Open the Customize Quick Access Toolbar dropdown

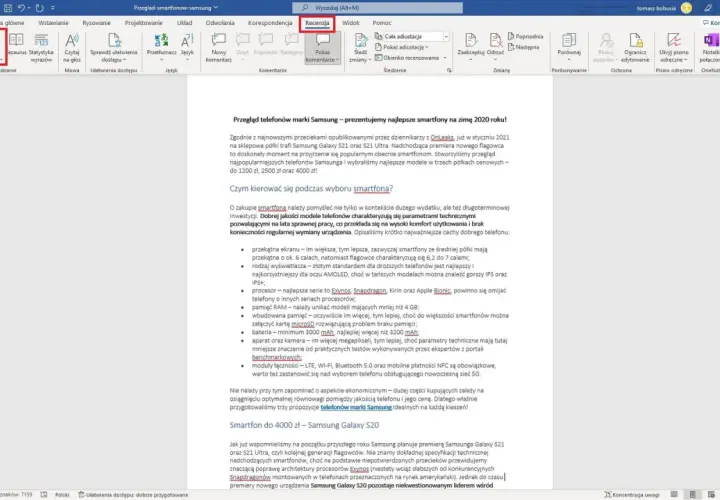(x=52, y=8)
